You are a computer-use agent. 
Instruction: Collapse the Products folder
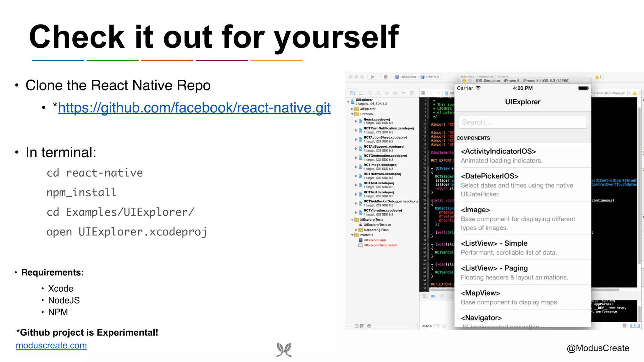coord(352,235)
